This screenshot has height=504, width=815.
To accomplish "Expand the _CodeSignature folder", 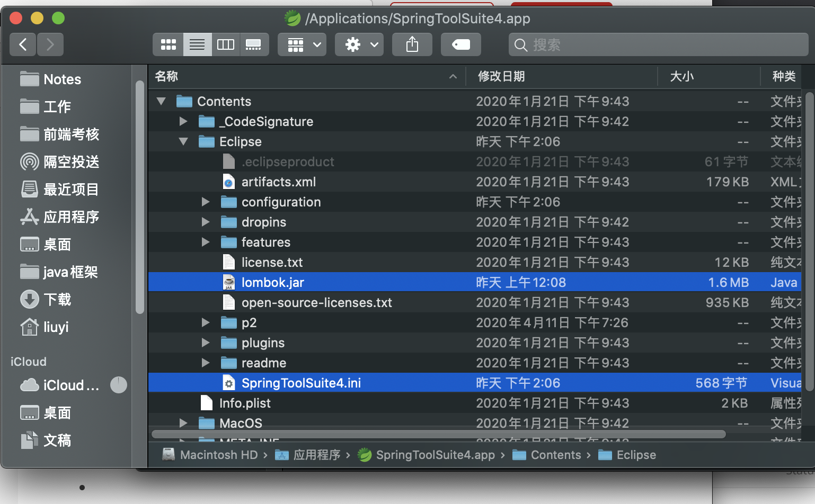I will point(183,121).
